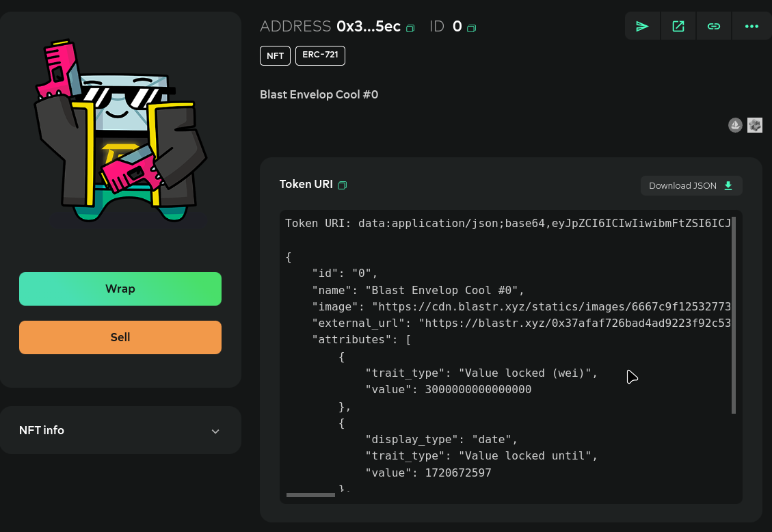Copy token ID 0 icon
Viewport: 772px width, 532px height.
click(471, 29)
